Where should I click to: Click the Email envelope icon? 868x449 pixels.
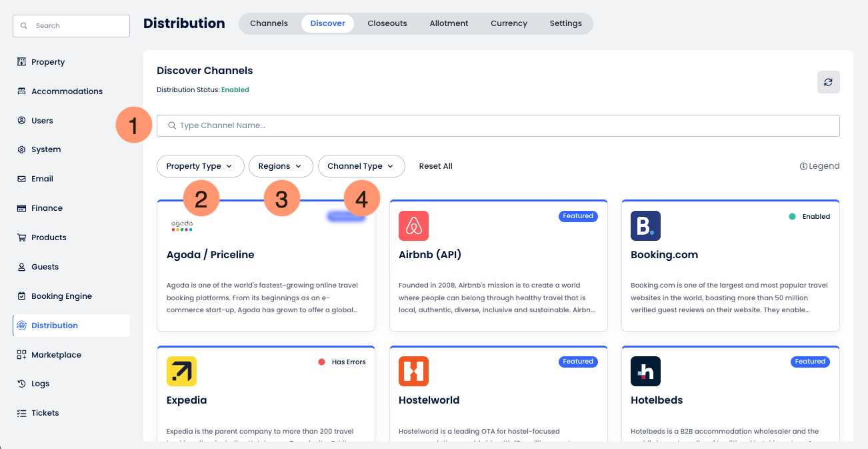(21, 179)
